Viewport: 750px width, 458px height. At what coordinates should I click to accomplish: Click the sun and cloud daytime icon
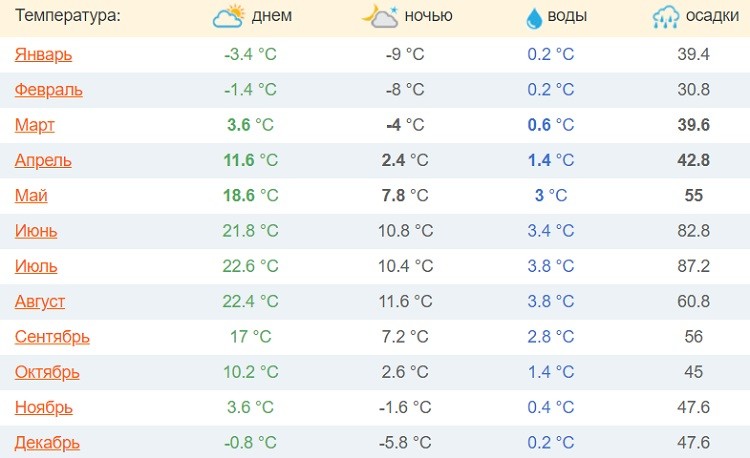pyautogui.click(x=229, y=16)
